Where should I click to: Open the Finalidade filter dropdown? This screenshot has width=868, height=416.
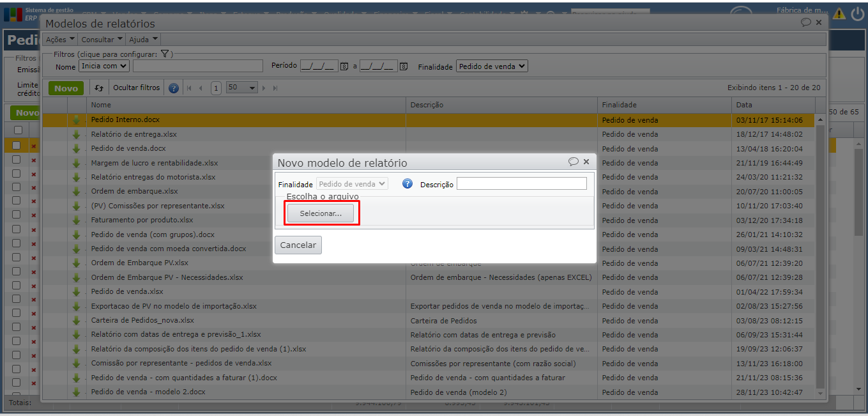(x=492, y=66)
